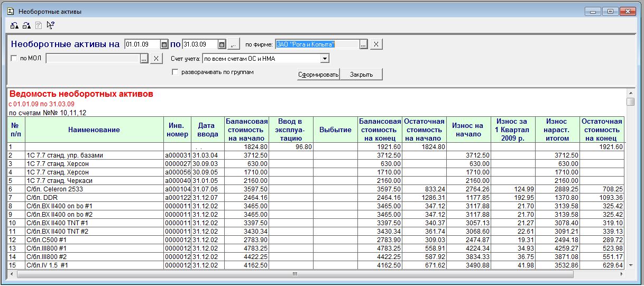Image resolution: width=644 pixels, height=286 pixels.
Task: Focus the start date field 01.01.09
Action: [x=143, y=44]
